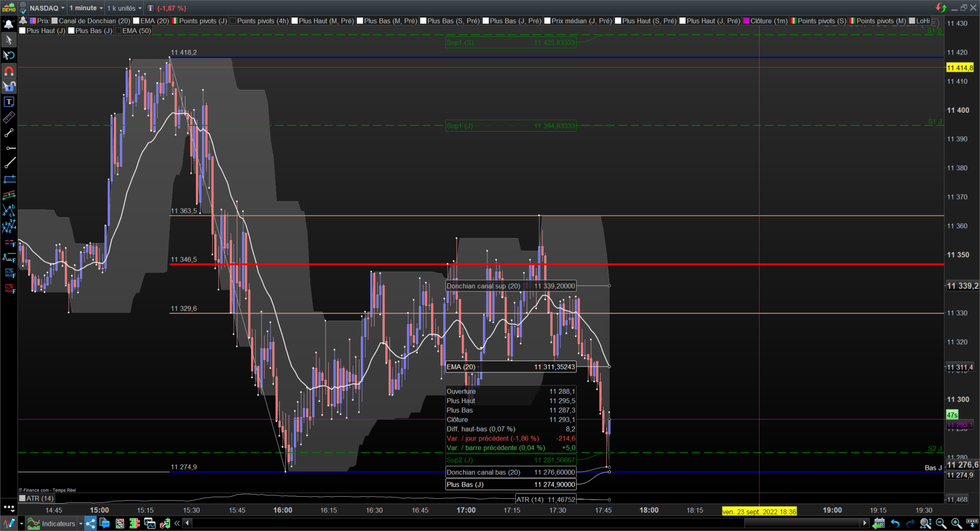Toggle the Plus Haut (M, Pré) checkbox
The image size is (980, 531).
click(x=295, y=21)
